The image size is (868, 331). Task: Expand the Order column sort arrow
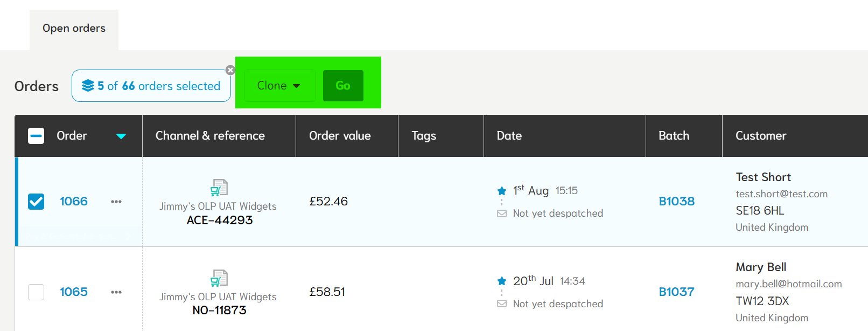point(121,136)
